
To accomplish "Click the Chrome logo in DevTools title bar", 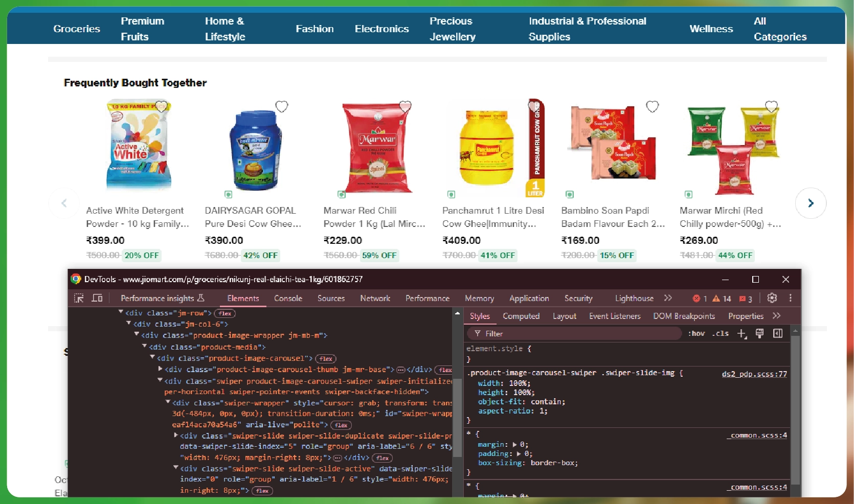I will click(76, 279).
